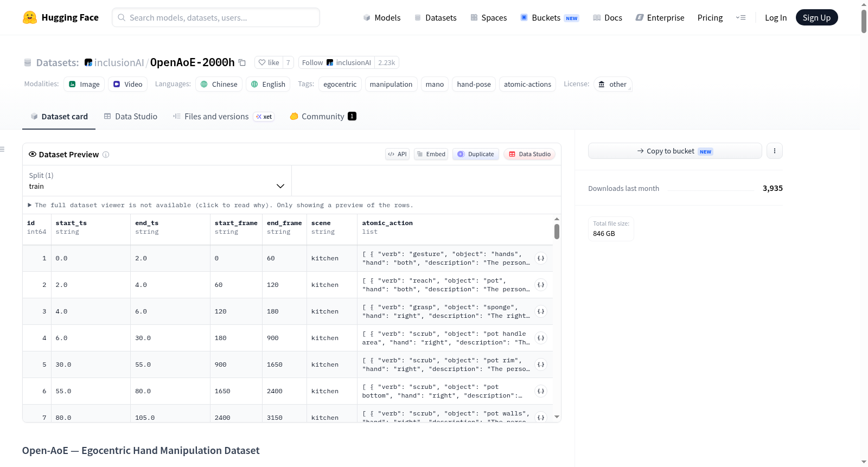
Task: Click the atomic-actions tag
Action: tap(527, 84)
